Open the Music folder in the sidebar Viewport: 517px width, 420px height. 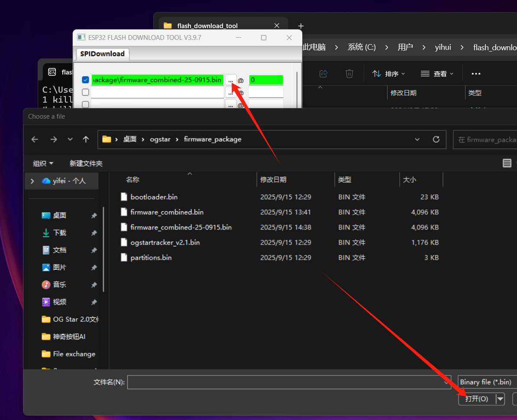[59, 284]
